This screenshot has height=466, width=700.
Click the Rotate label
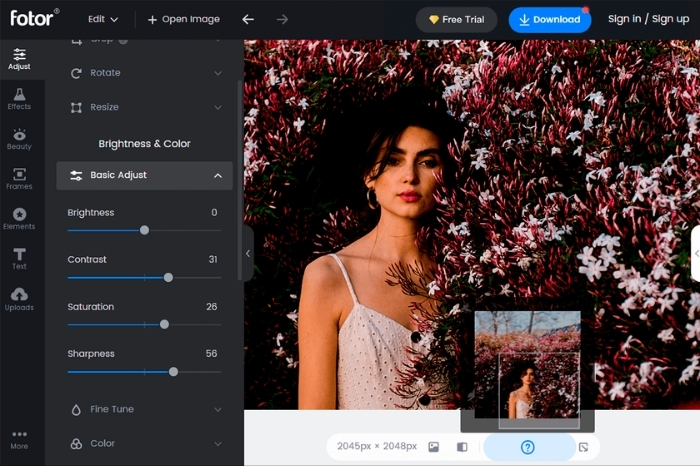[x=105, y=73]
